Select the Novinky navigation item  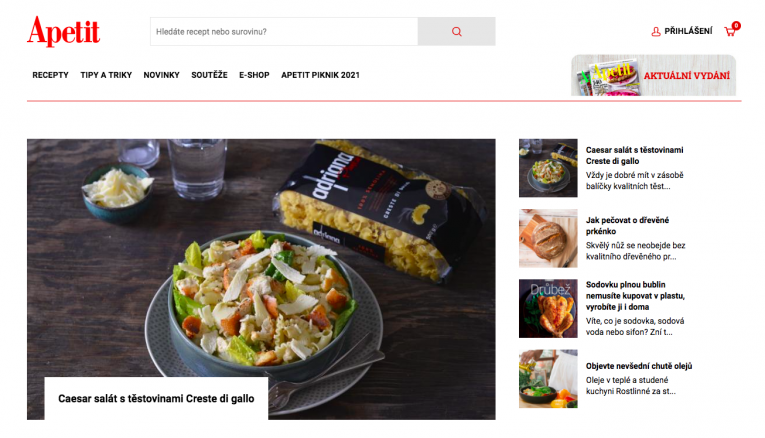[x=161, y=75]
